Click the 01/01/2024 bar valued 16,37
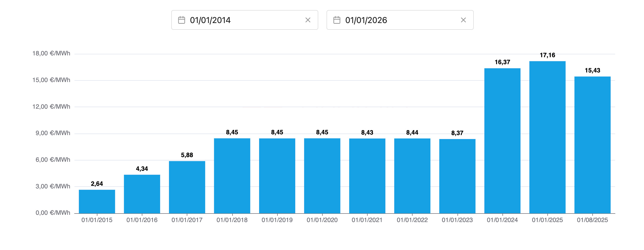 pyautogui.click(x=502, y=141)
